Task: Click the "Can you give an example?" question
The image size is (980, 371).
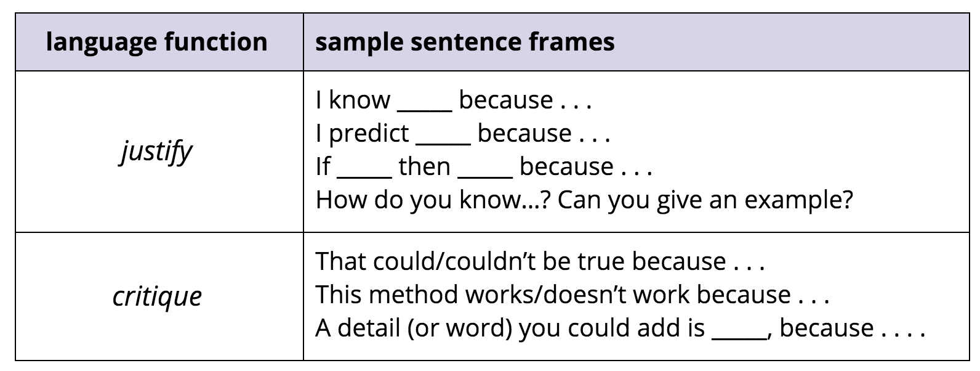Action: [705, 200]
